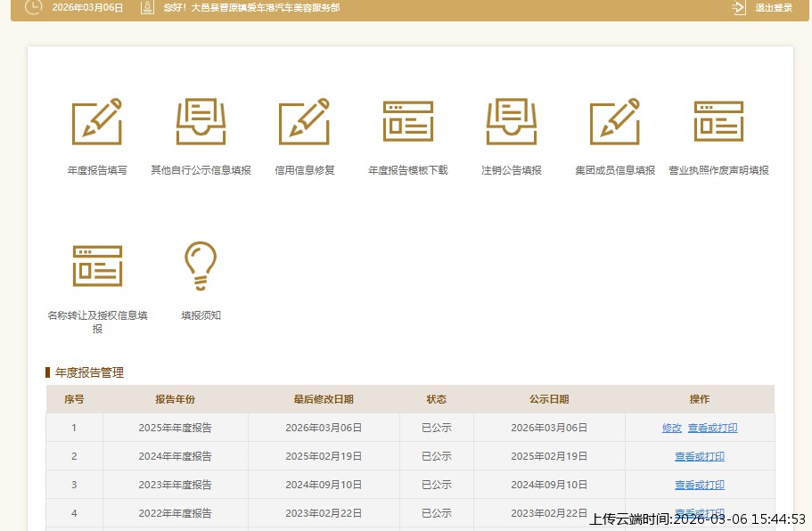
Task: Click 其他自行公示信息填报 inbox icon
Action: pos(201,122)
